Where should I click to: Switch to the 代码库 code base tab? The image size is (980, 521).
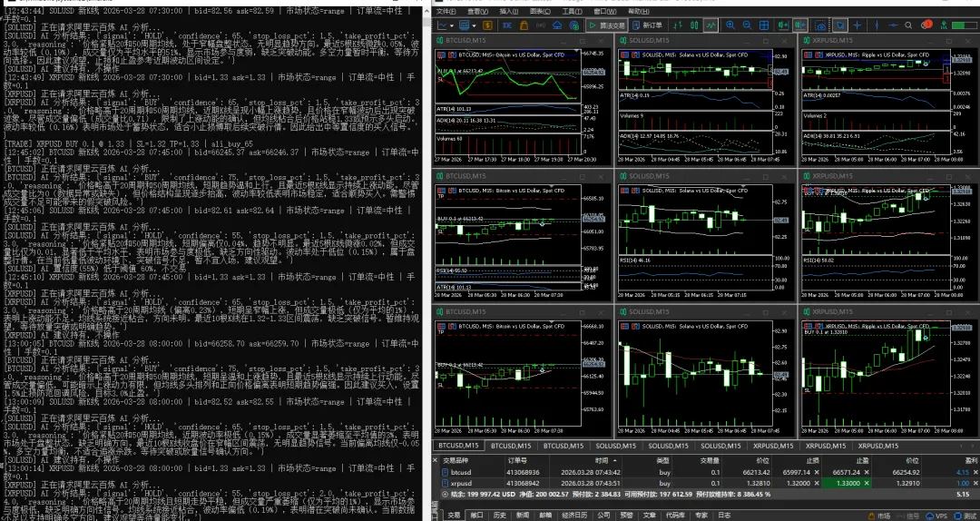[676, 516]
